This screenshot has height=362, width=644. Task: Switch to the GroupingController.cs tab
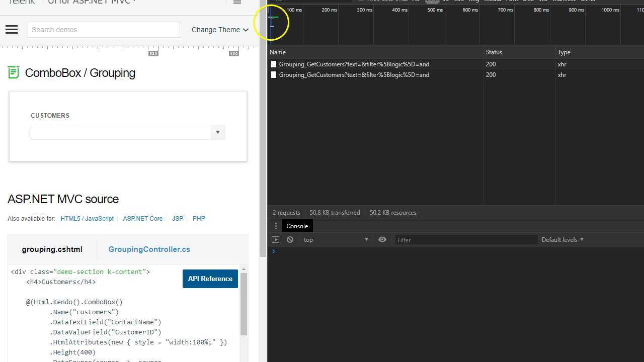point(149,249)
